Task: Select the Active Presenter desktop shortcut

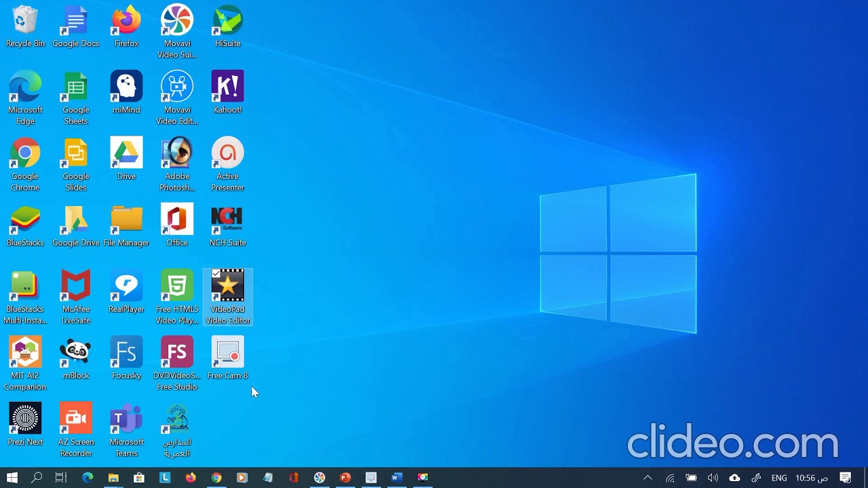Action: click(x=228, y=164)
